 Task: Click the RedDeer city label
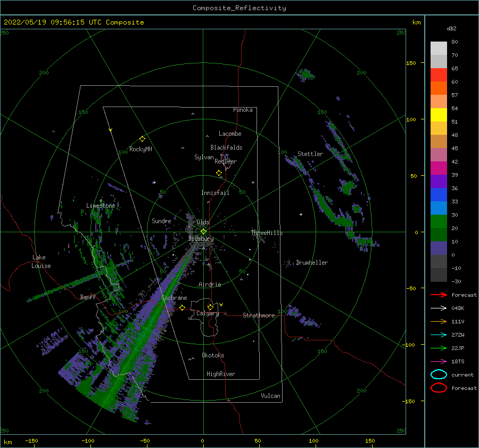[226, 161]
